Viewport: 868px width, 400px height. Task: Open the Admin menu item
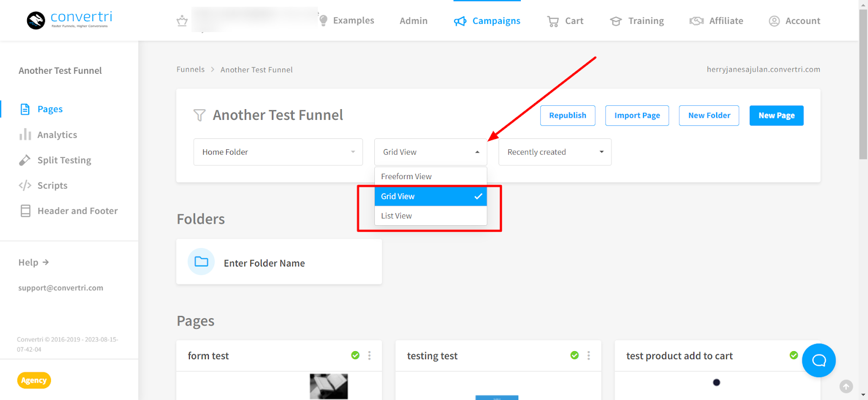coord(413,21)
